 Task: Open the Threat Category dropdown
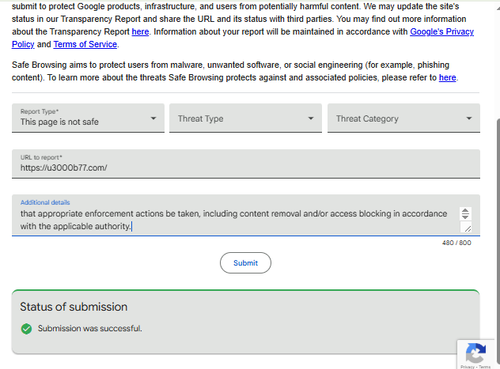click(404, 118)
